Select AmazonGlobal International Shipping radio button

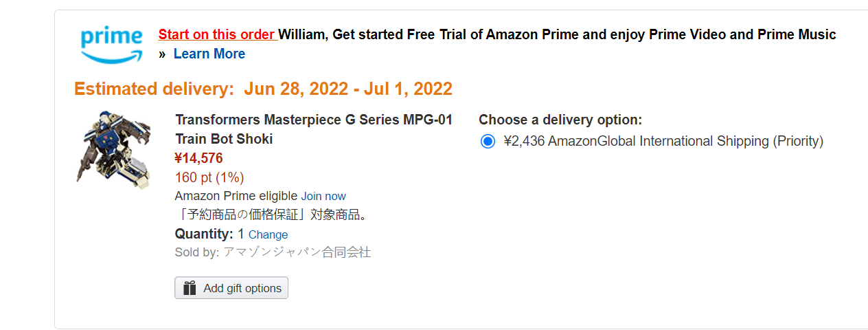pyautogui.click(x=488, y=142)
